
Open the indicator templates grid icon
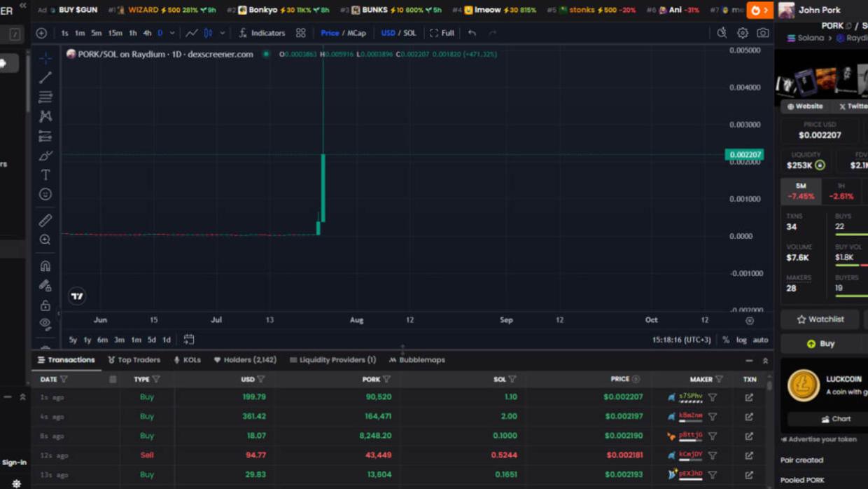[301, 33]
